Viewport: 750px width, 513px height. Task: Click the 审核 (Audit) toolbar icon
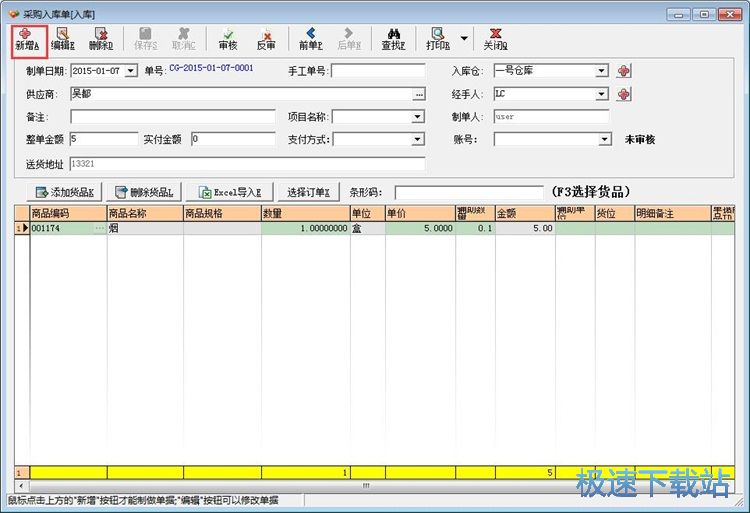(228, 39)
